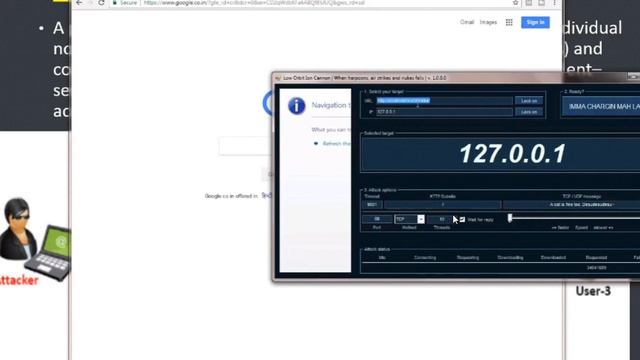
Task: Click the Idle status column header
Action: tap(382, 258)
